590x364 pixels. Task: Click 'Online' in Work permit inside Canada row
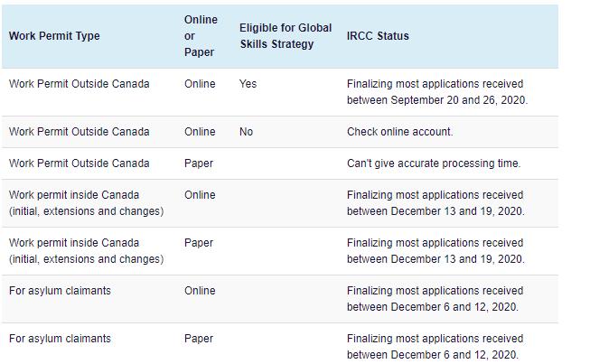point(200,195)
